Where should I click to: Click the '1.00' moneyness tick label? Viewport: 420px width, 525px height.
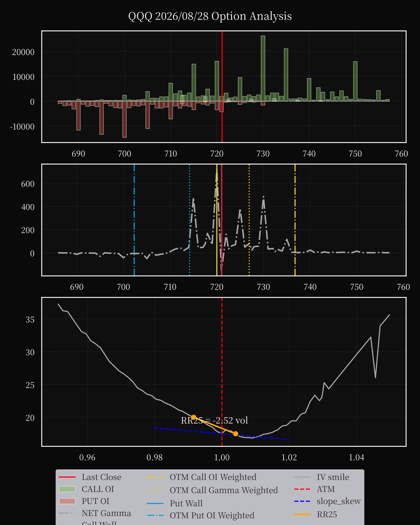point(222,458)
